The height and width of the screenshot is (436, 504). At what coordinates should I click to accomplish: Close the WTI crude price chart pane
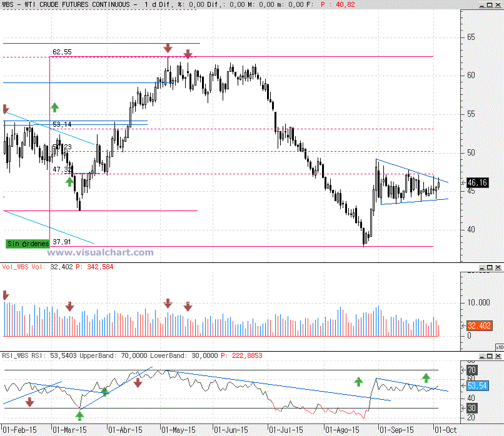[498, 5]
